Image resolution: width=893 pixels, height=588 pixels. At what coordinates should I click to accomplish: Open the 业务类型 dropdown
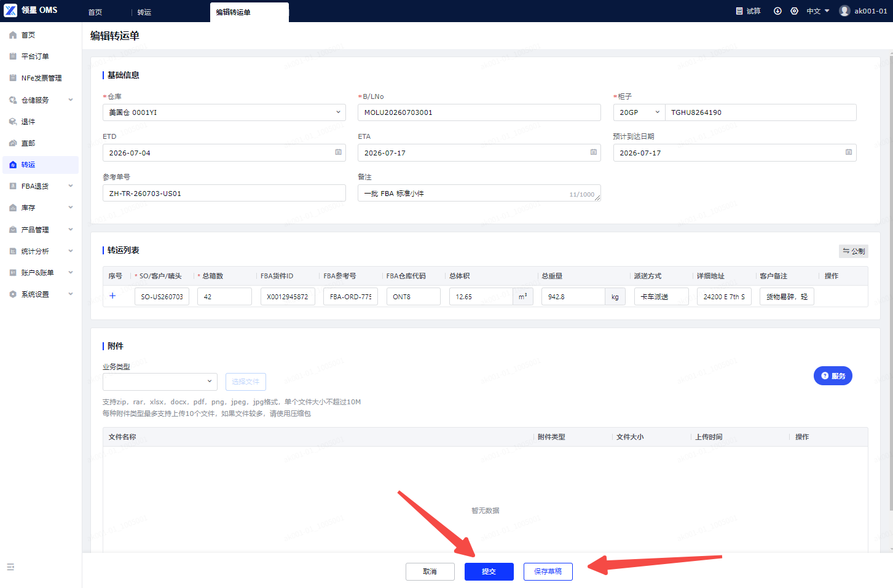160,382
